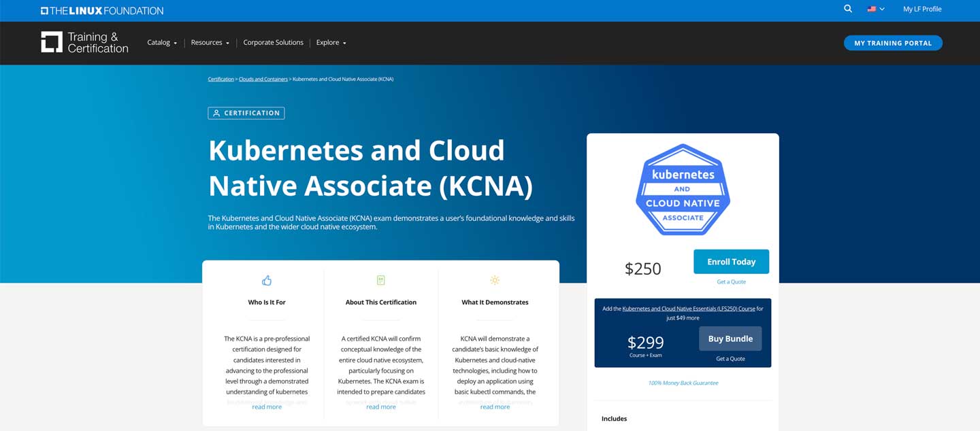Click read more under About This Certification
The height and width of the screenshot is (431, 980).
[381, 407]
